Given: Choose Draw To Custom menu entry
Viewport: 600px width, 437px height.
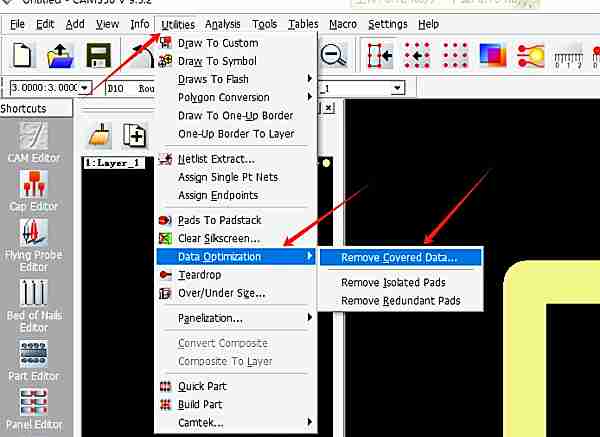Looking at the screenshot, I should click(236, 43).
